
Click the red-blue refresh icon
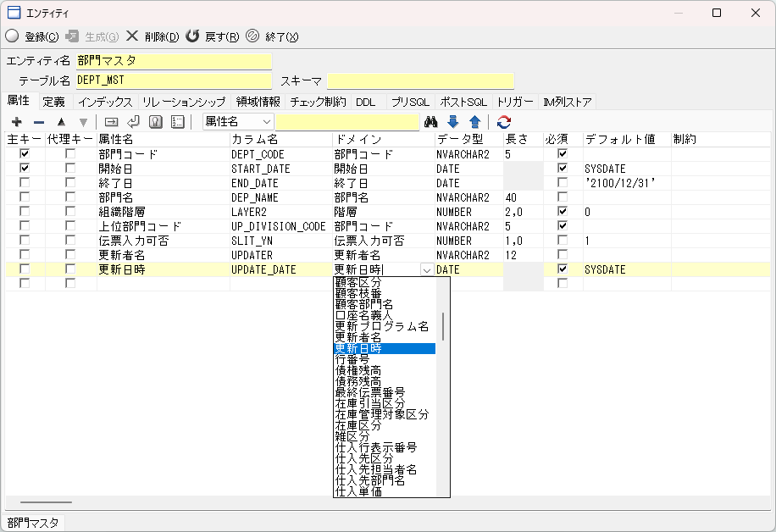pyautogui.click(x=504, y=122)
